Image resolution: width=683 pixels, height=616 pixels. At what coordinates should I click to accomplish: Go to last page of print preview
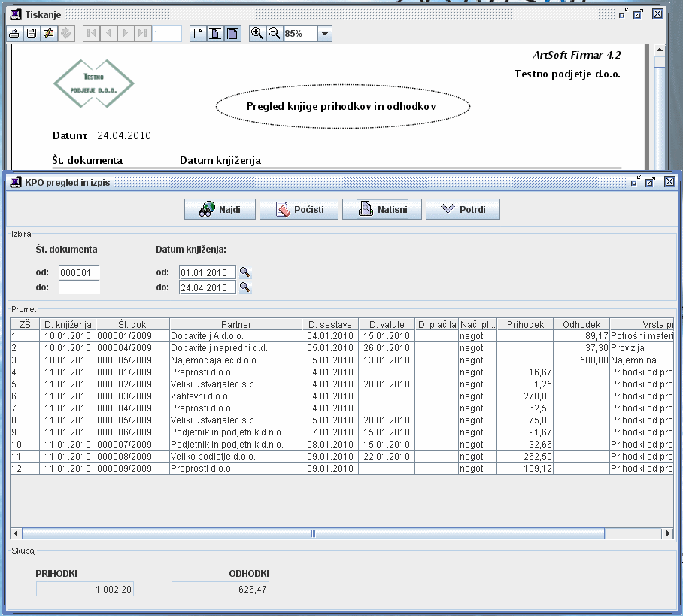pyautogui.click(x=142, y=34)
